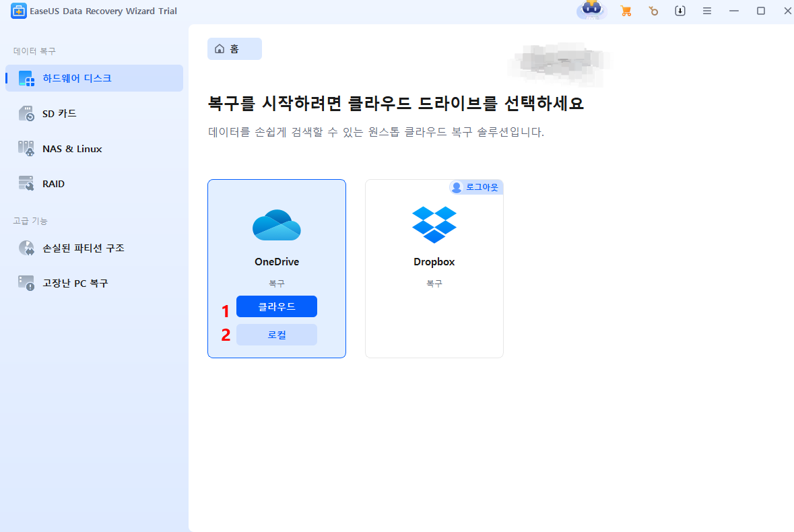Screen dimensions: 794x532
Task: Click the 원스톱 클라우드 복구 솔루션 description line
Action: [376, 132]
